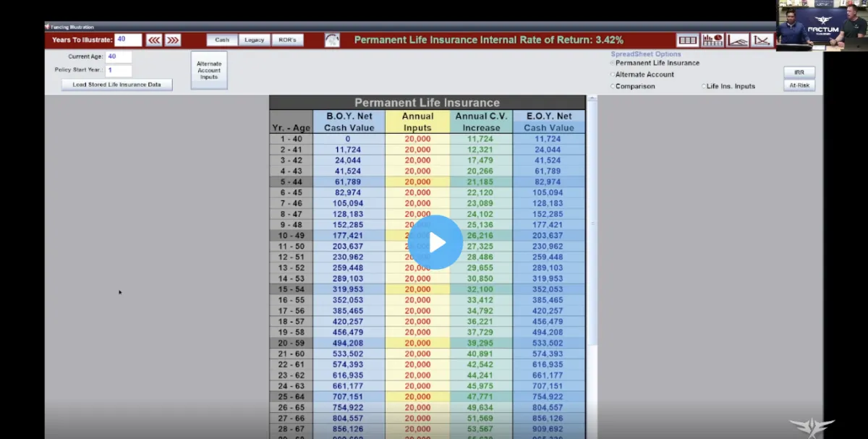Select the row labeled 1 - 40
Image resolution: width=868 pixels, height=439 pixels.
(427, 139)
